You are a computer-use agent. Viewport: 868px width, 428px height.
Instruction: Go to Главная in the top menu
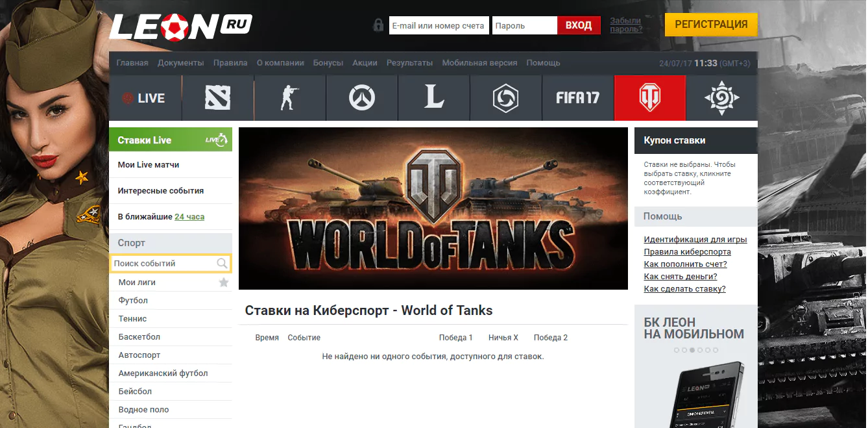pyautogui.click(x=132, y=63)
